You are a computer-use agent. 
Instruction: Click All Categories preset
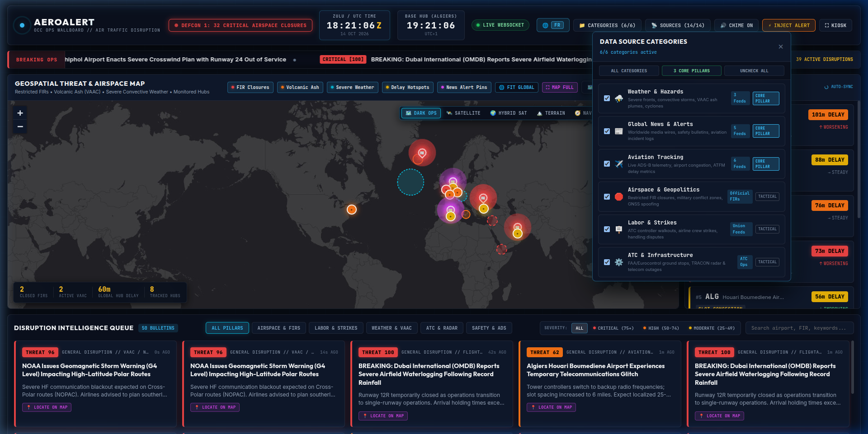629,71
